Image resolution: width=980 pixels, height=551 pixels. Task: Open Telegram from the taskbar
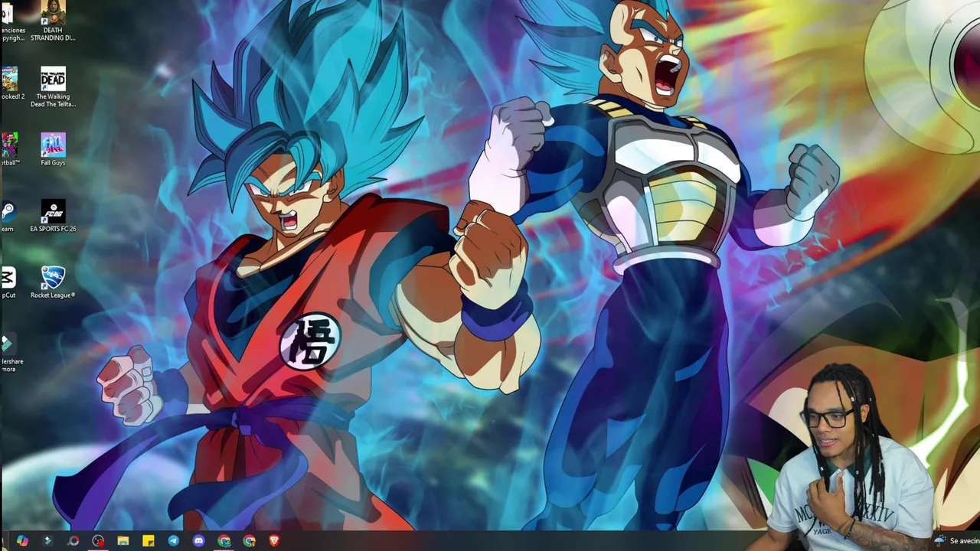[174, 541]
